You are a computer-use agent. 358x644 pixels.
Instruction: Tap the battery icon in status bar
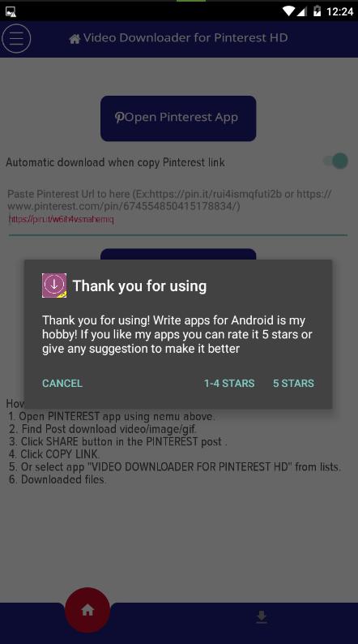click(317, 11)
